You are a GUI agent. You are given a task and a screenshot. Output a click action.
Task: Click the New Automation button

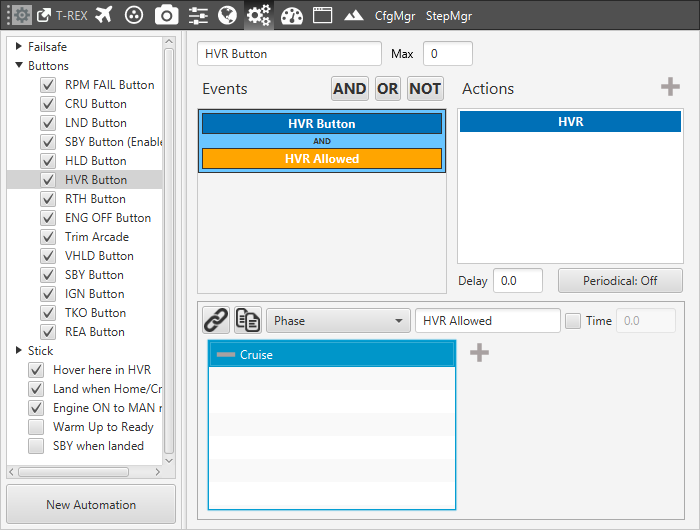click(91, 504)
